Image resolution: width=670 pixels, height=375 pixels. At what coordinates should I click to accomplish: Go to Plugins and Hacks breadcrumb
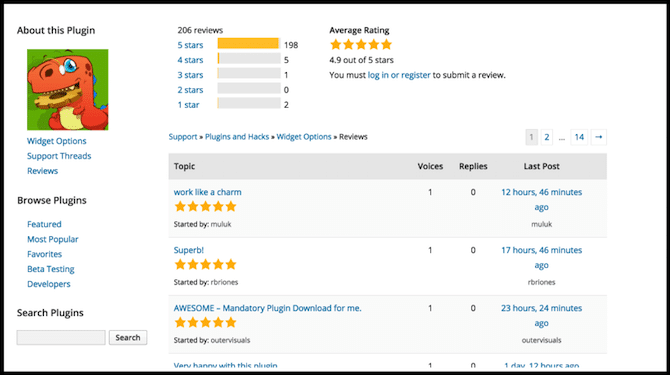[x=237, y=137]
